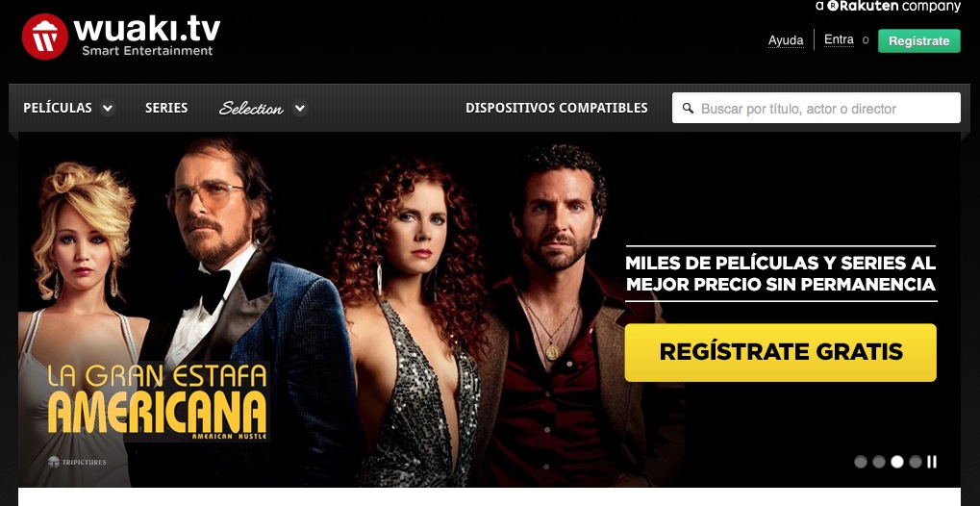980x506 pixels.
Task: Click the Tripictures logo on banner
Action: click(x=77, y=462)
